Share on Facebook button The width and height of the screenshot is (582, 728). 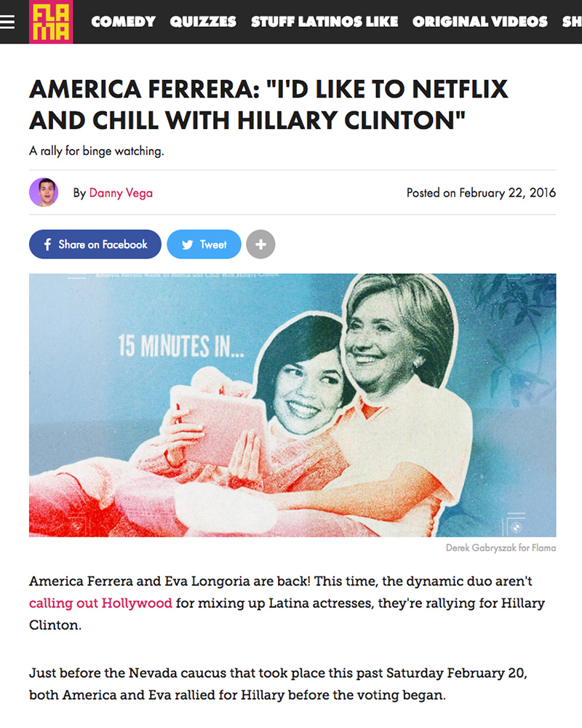coord(95,244)
